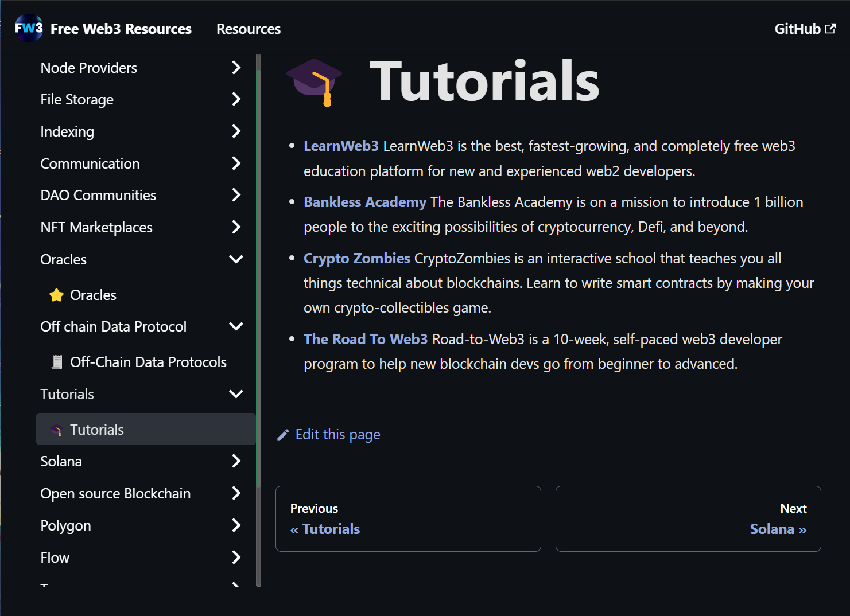Select the Tutorials entry in the sidebar
Screen dimensions: 850x616
(96, 429)
